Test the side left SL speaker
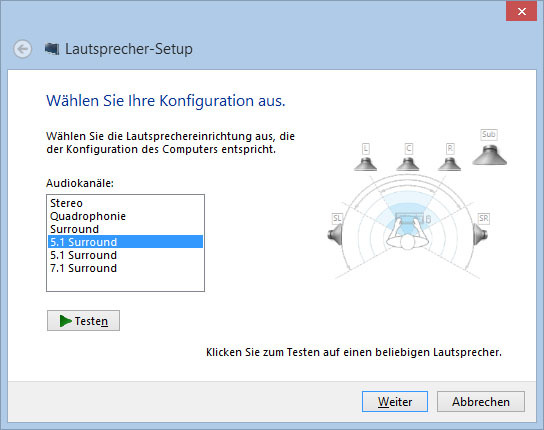The width and height of the screenshot is (544, 430). click(x=335, y=234)
